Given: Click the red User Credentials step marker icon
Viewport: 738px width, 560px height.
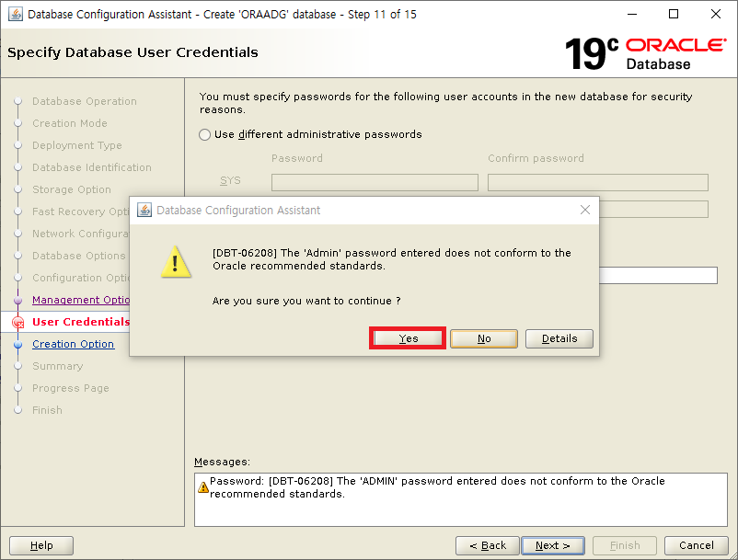Looking at the screenshot, I should (x=17, y=323).
